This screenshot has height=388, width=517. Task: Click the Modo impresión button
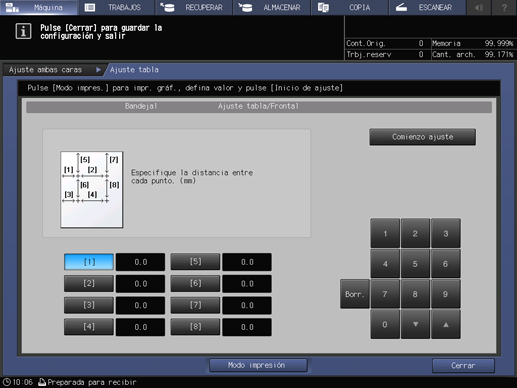(258, 365)
